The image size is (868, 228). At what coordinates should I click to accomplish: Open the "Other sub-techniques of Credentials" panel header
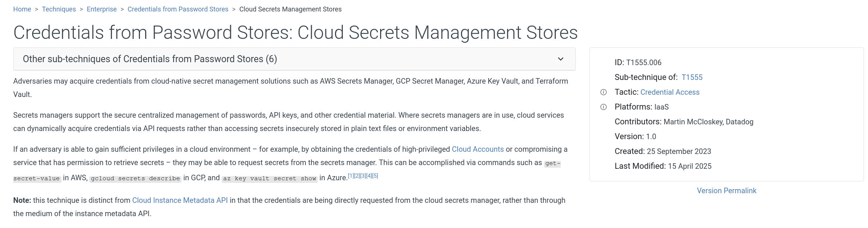(x=150, y=59)
